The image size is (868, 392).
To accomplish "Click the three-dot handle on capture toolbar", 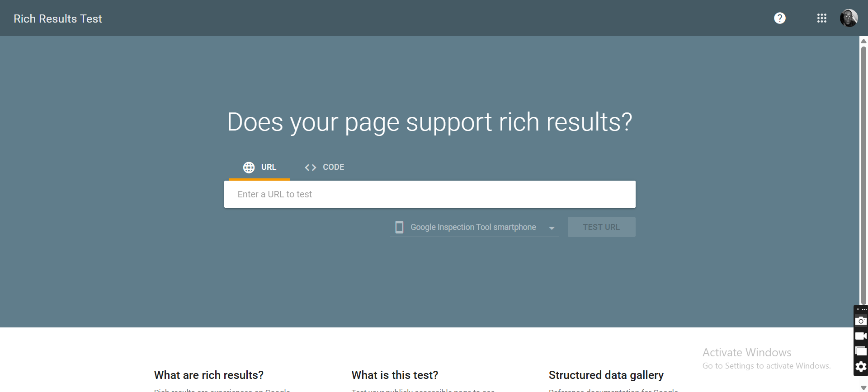I will 864,309.
